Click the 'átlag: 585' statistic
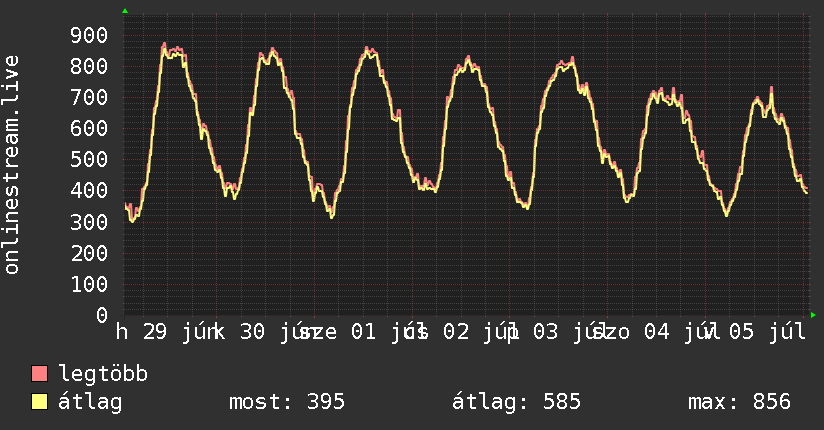824x430 pixels. [x=516, y=402]
